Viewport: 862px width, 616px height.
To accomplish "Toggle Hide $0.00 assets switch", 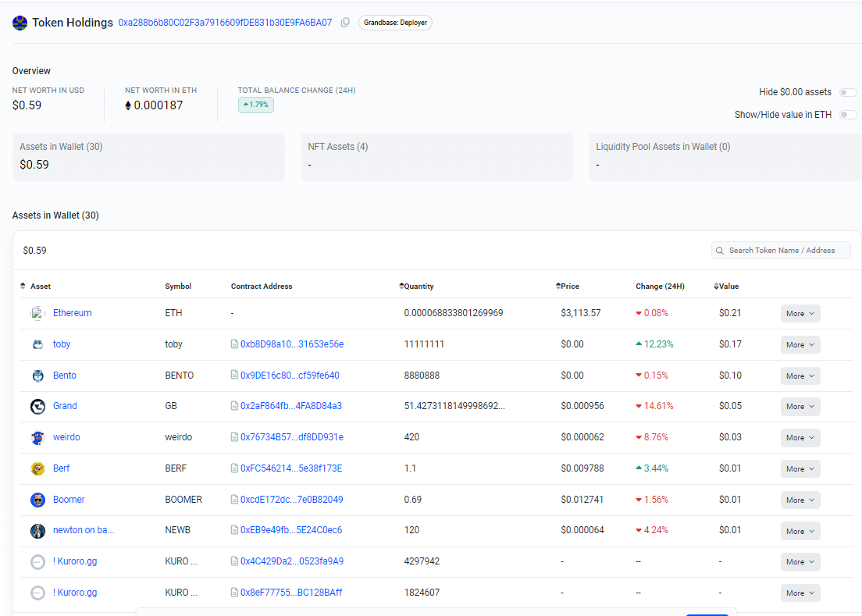I will [x=848, y=92].
